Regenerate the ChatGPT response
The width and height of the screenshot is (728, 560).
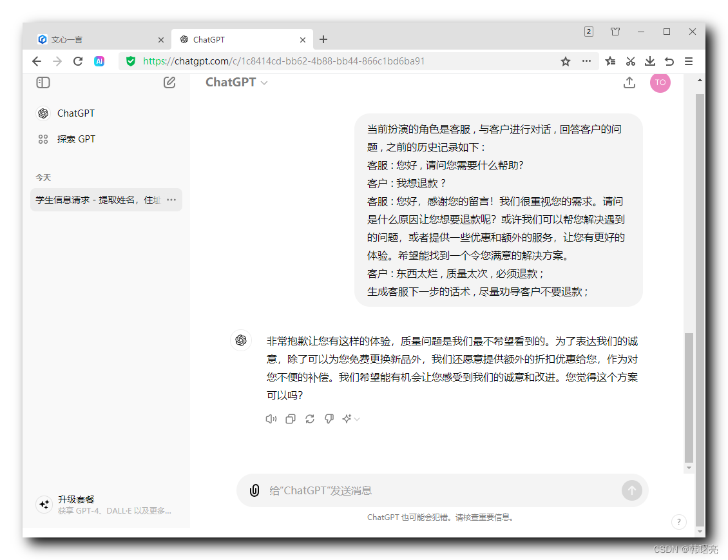click(310, 418)
